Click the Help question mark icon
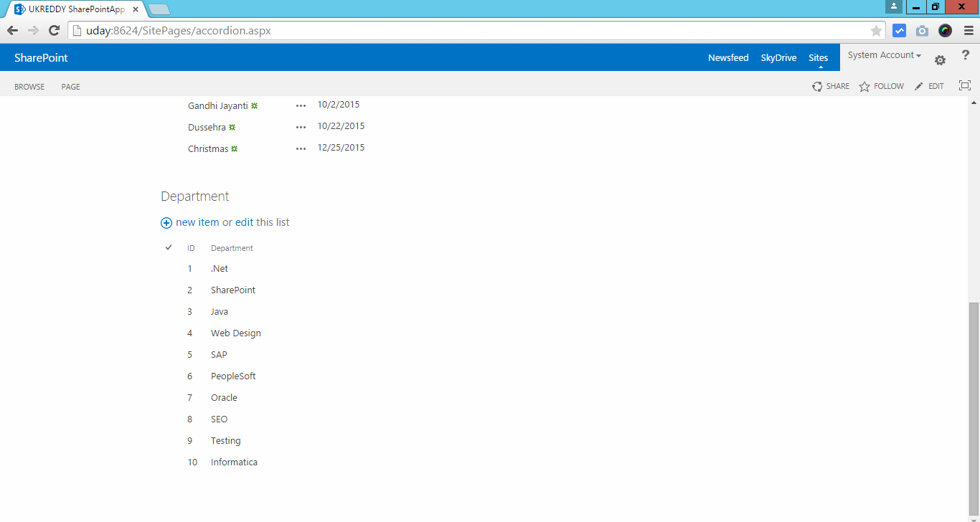Viewport: 980px width, 522px height. tap(965, 55)
